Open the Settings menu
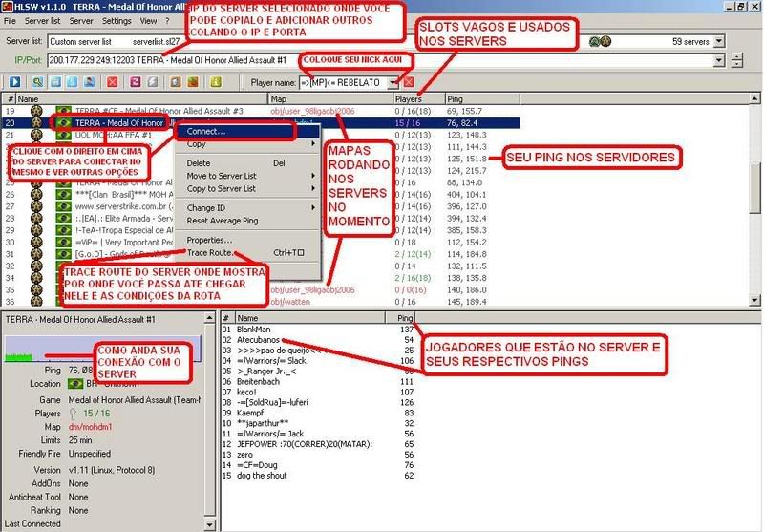The image size is (764, 532). pyautogui.click(x=117, y=21)
